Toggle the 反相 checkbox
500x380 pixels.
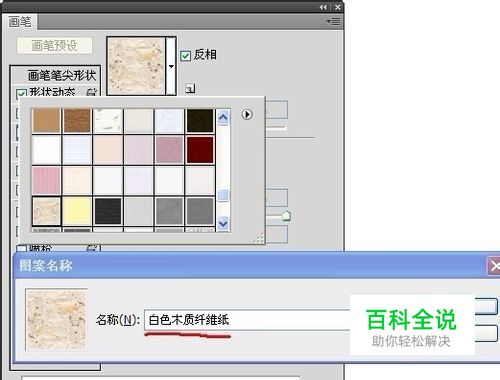point(185,55)
